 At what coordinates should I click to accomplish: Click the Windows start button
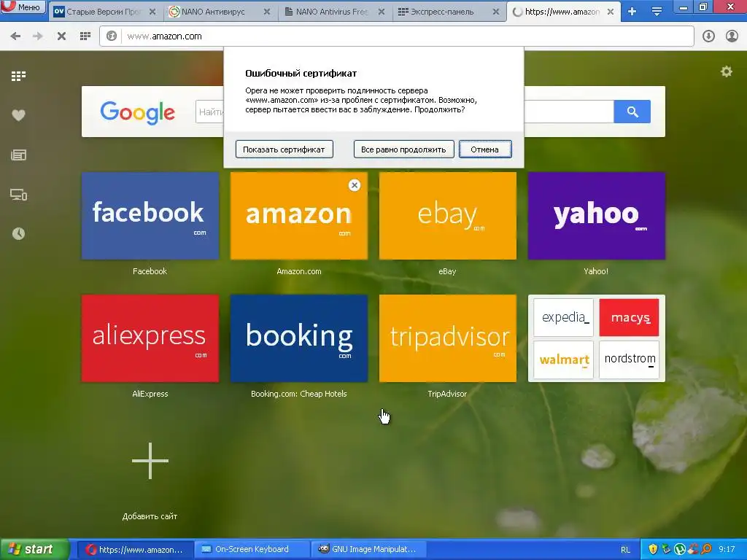[x=34, y=550]
